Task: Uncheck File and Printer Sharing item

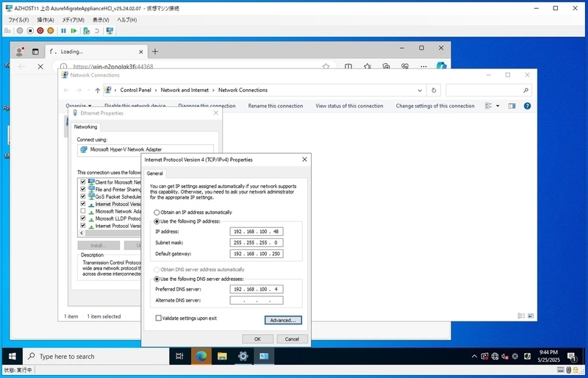Action: click(83, 189)
